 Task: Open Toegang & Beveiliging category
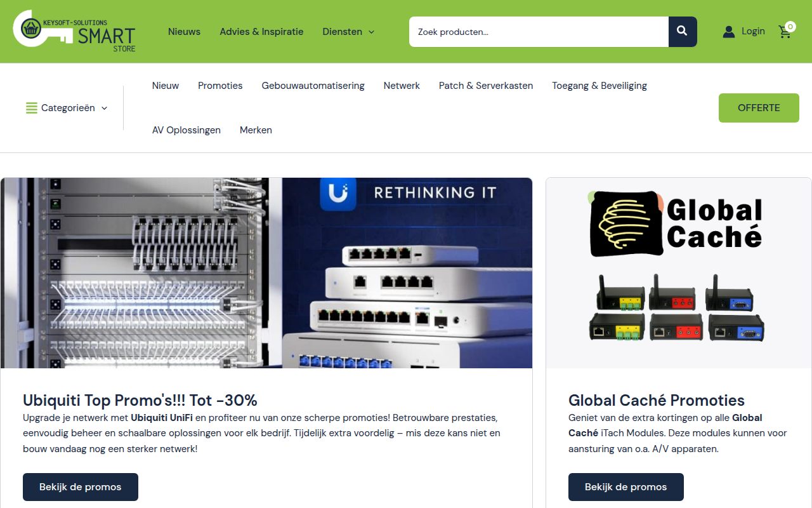(599, 86)
